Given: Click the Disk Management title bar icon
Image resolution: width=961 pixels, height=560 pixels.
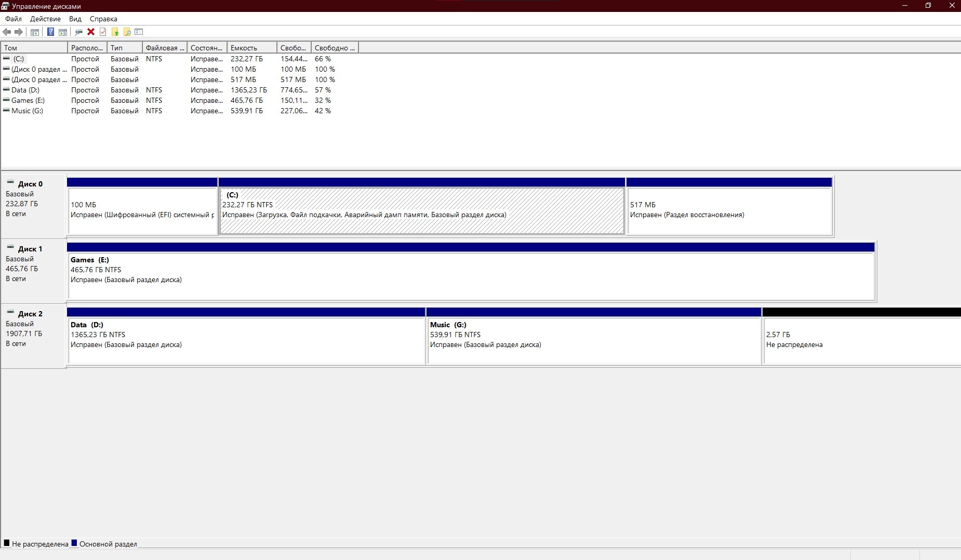Looking at the screenshot, I should (5, 6).
